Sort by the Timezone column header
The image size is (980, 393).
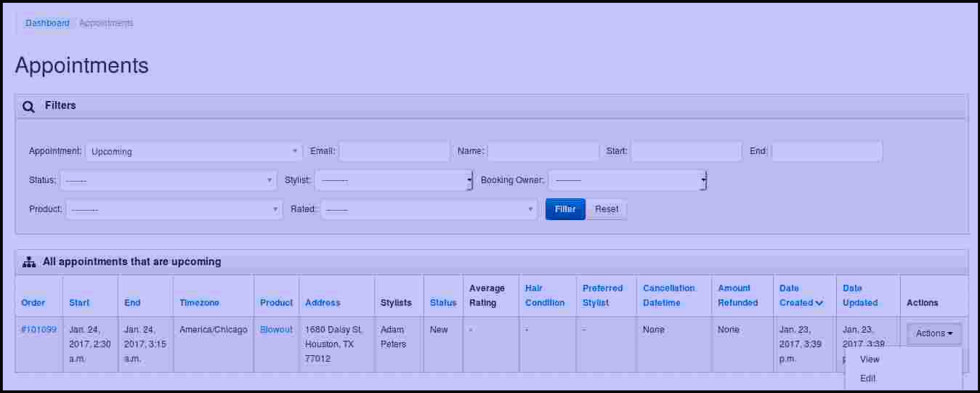coord(199,303)
